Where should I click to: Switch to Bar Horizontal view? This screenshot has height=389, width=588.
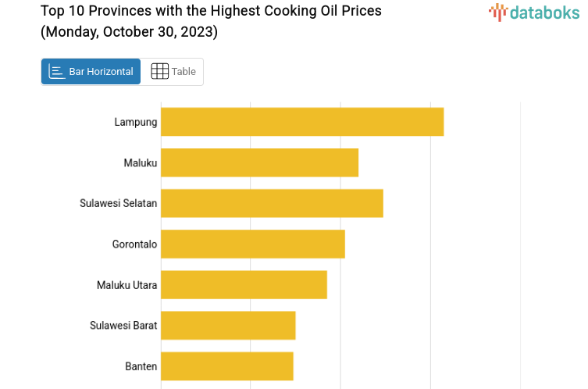click(x=91, y=72)
